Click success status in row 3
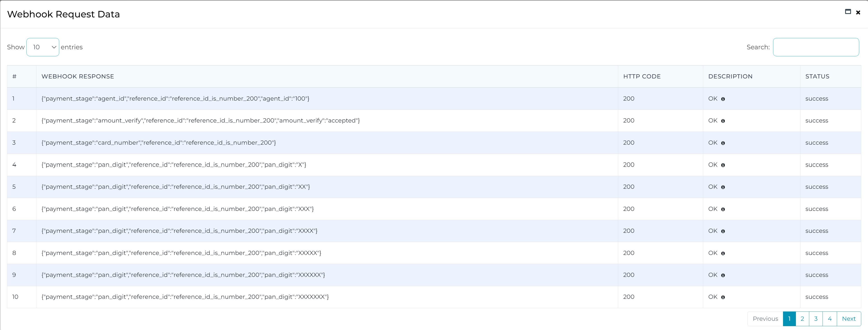The height and width of the screenshot is (330, 868). 817,143
